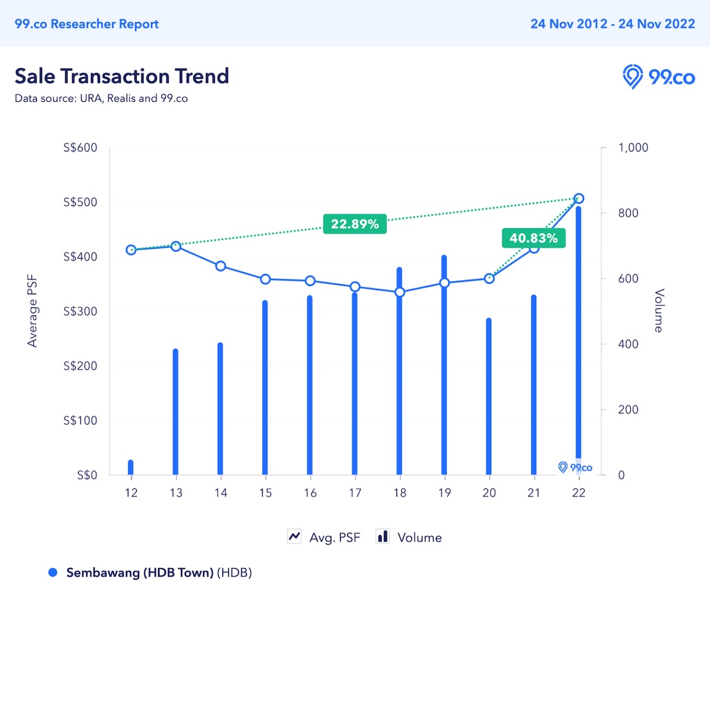710x728 pixels.
Task: Toggle the Avg. PSF legend label
Action: (334, 537)
